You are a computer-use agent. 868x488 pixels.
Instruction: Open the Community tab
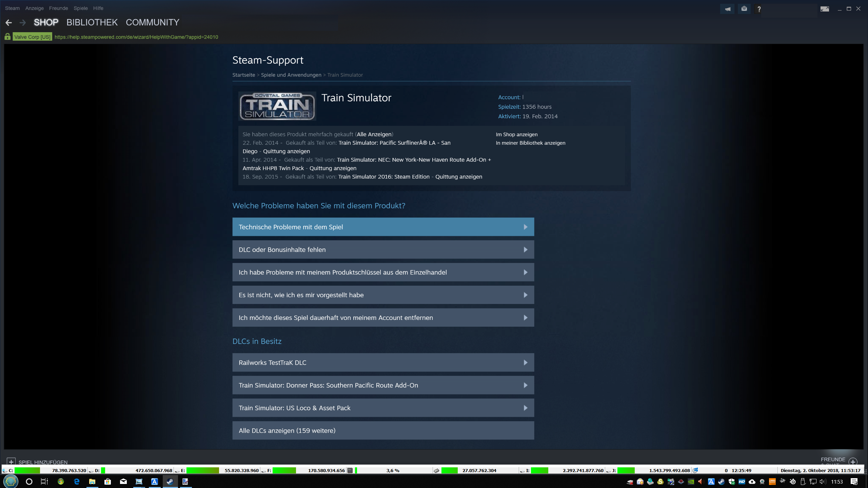[152, 22]
